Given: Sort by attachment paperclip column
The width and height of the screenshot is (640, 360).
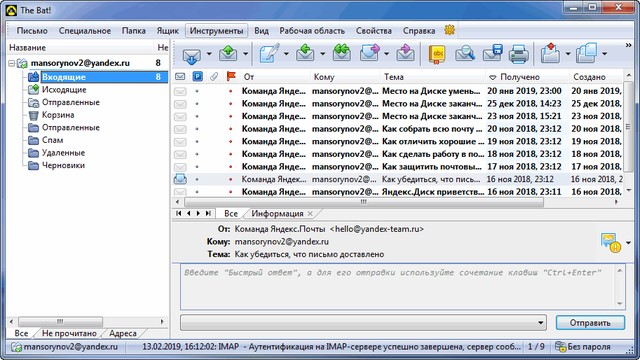Looking at the screenshot, I should click(x=214, y=76).
